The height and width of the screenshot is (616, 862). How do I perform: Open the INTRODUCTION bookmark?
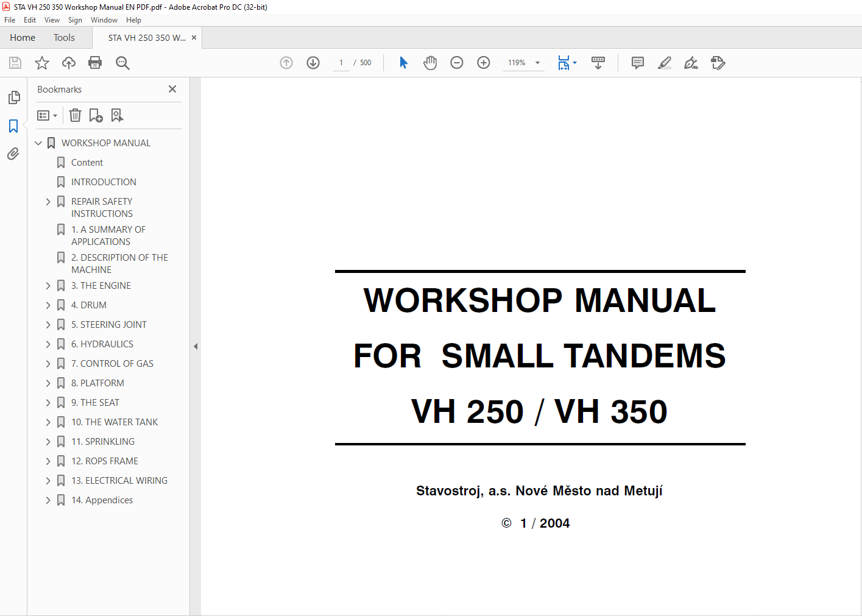pos(104,182)
